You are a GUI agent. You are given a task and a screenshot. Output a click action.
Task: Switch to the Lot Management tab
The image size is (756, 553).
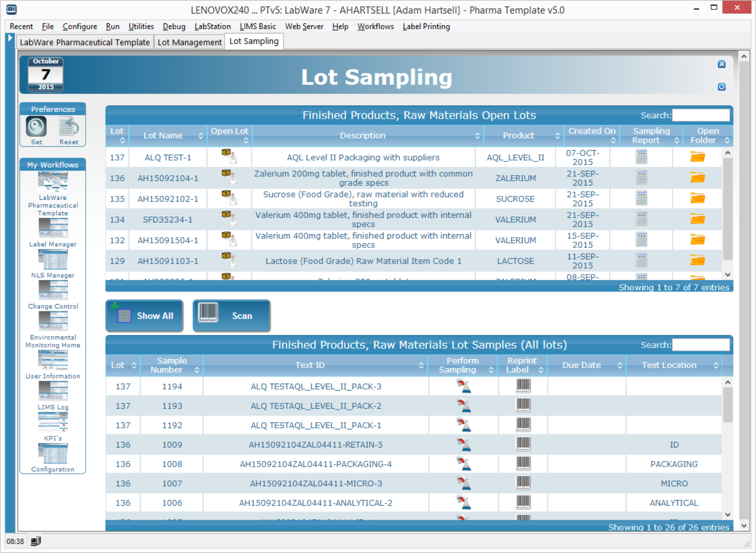189,42
